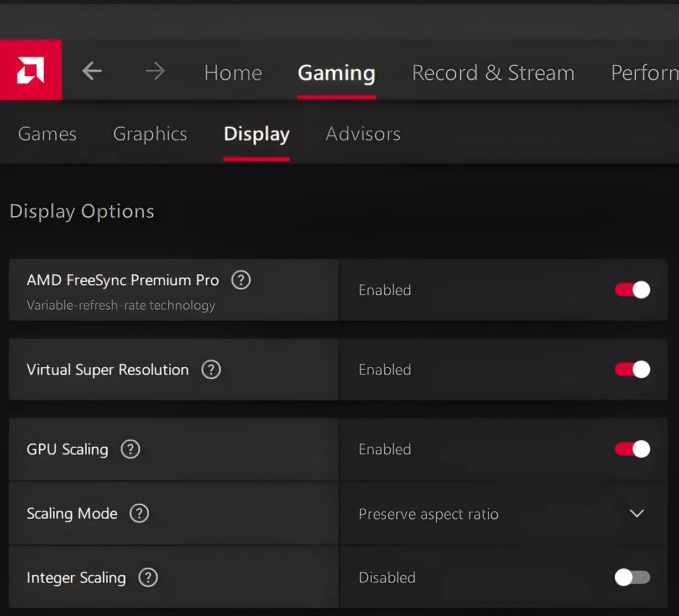The height and width of the screenshot is (616, 679).
Task: Click the Disabled status for Integer Scaling
Action: coord(387,577)
